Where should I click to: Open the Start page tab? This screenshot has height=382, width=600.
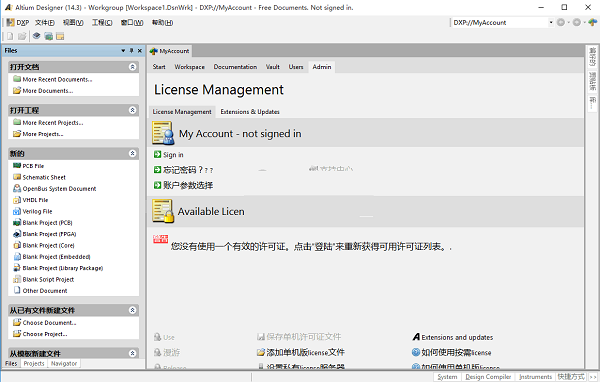point(159,67)
